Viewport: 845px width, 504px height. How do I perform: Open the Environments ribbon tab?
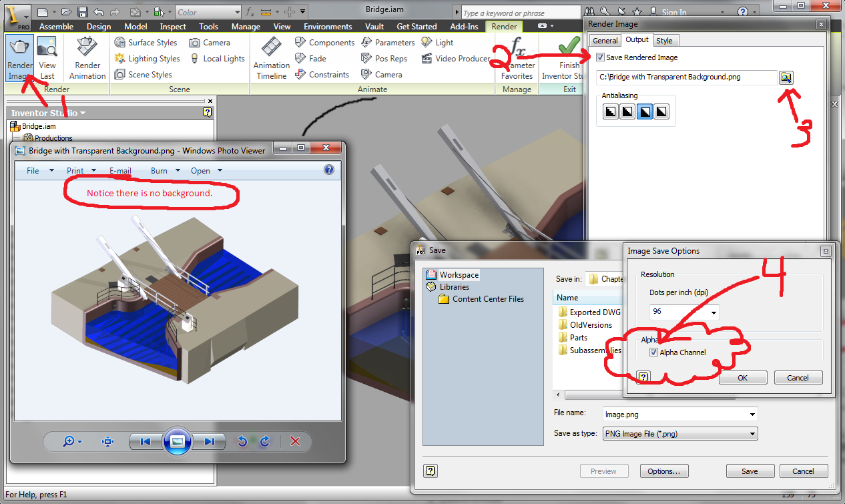tap(328, 27)
